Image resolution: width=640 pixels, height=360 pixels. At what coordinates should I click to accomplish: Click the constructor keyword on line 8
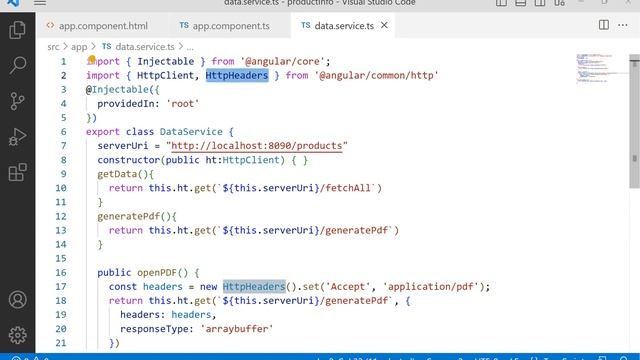(129, 160)
